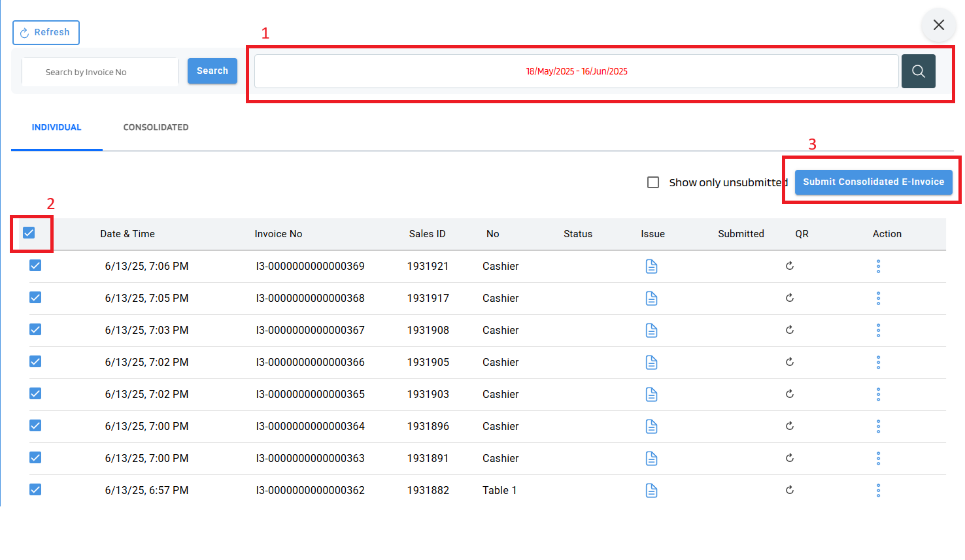This screenshot has width=965, height=560.
Task: Open action menu for invoice I3-0000000000000367
Action: (878, 330)
